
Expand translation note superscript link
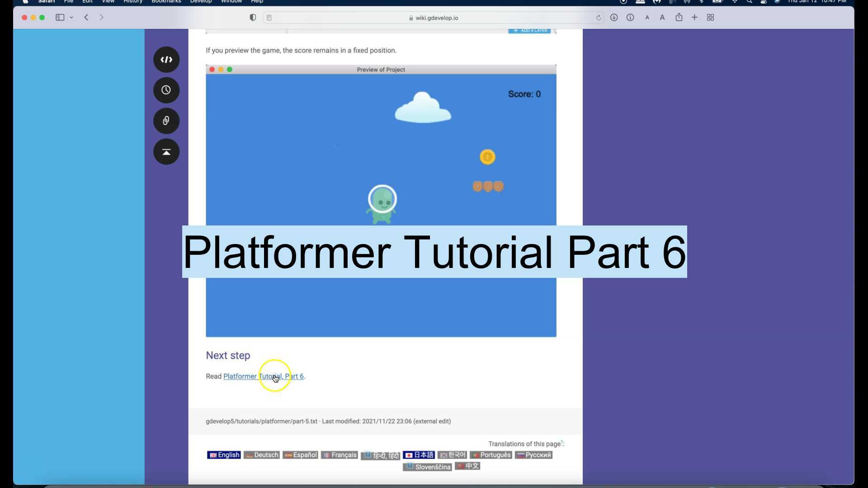coord(561,441)
